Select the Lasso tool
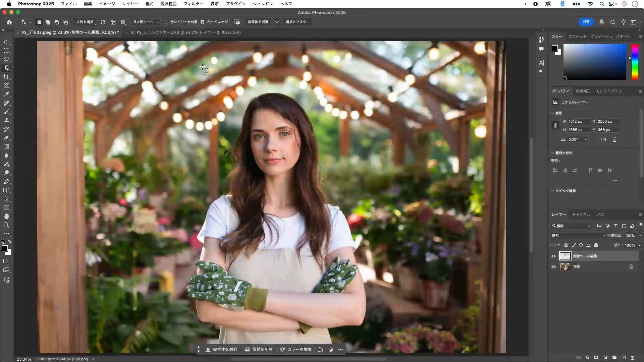Viewport: 644px width, 362px height. 6,59
